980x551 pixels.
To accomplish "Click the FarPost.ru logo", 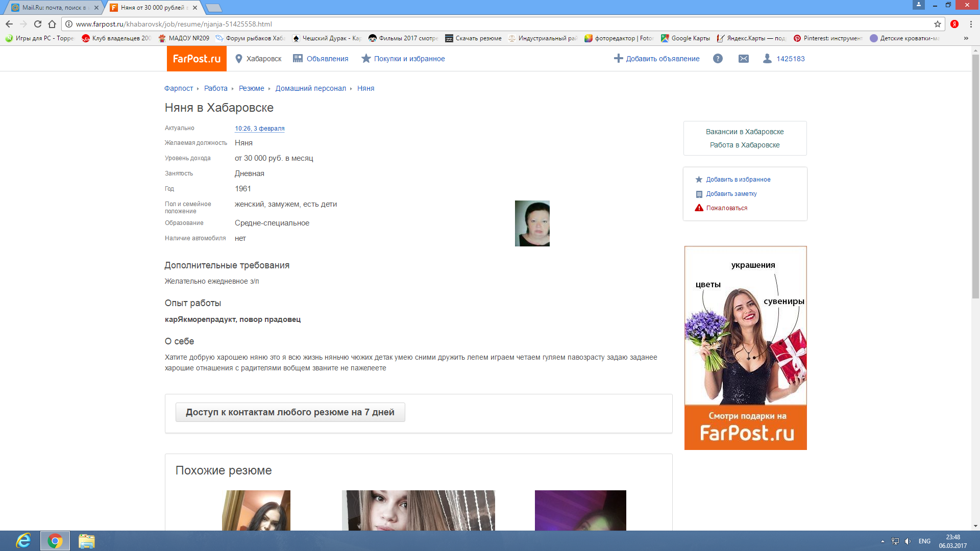I will pyautogui.click(x=197, y=59).
